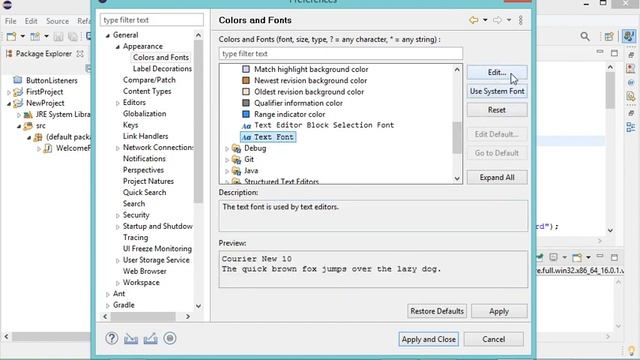Select Text Editor Block Selection Font

(x=324, y=125)
